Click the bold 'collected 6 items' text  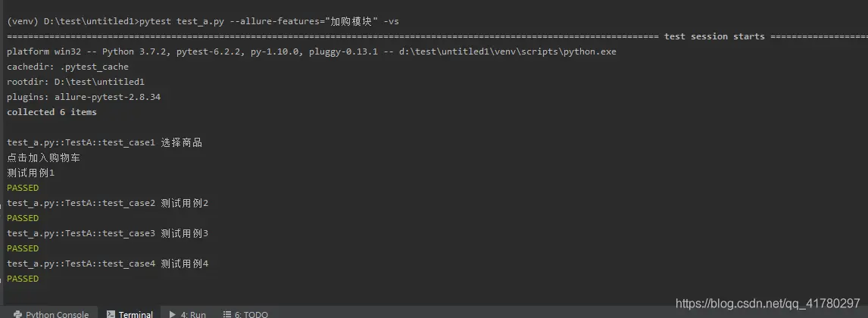pyautogui.click(x=52, y=112)
